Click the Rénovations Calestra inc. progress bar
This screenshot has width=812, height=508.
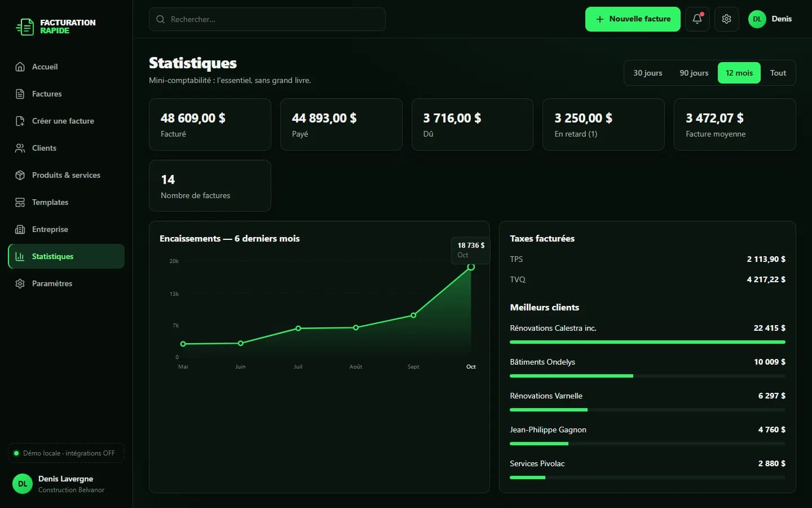pyautogui.click(x=647, y=342)
